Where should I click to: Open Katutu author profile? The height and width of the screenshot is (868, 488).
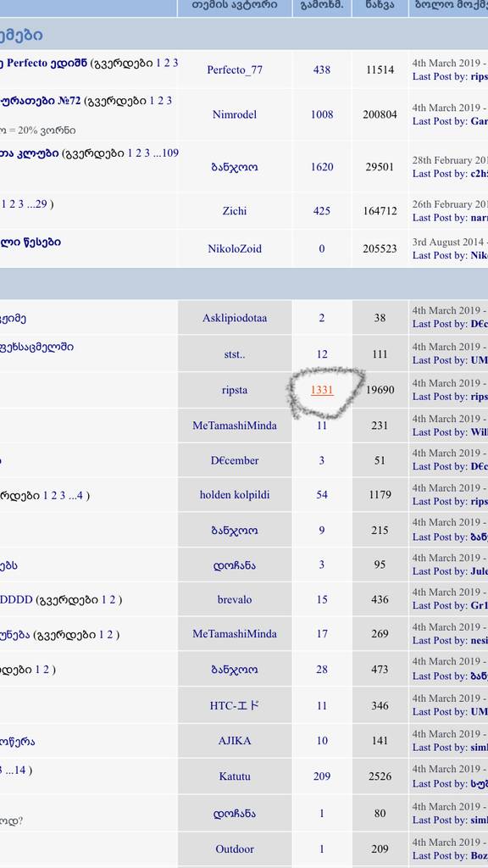click(x=235, y=776)
